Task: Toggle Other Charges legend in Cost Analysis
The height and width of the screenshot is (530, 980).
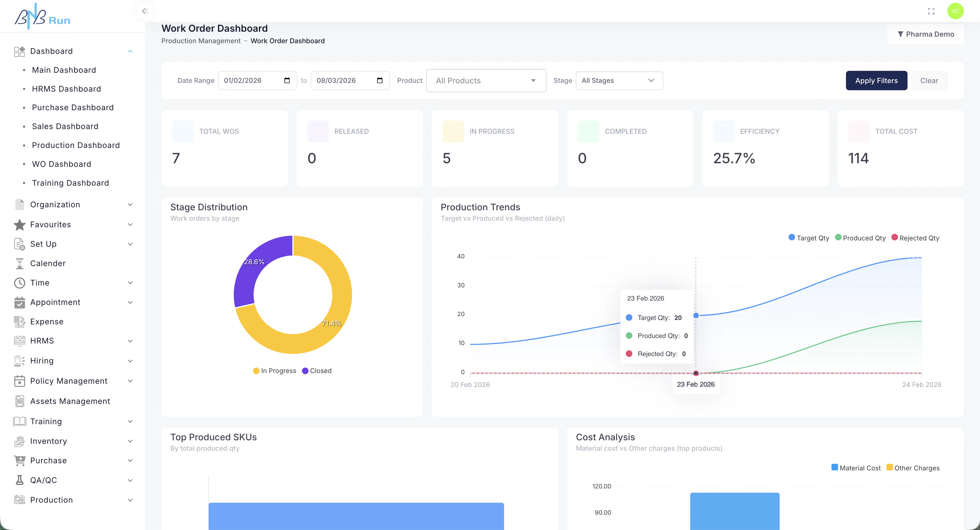Action: coord(913,468)
